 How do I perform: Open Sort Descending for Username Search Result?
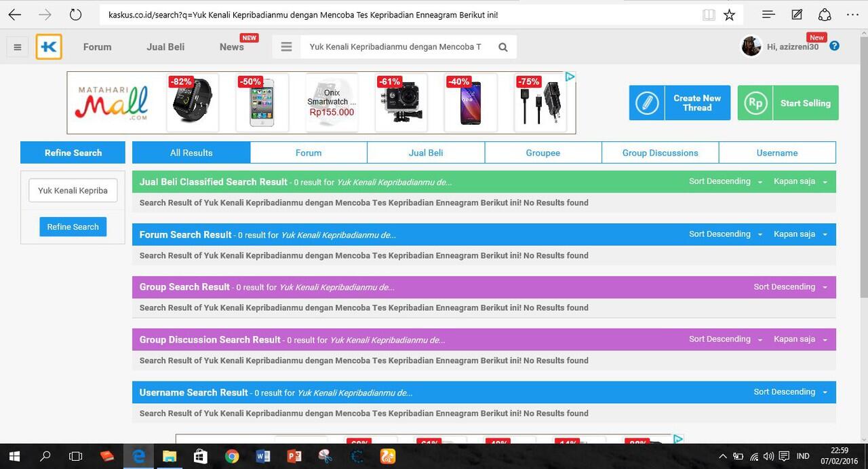(x=791, y=392)
